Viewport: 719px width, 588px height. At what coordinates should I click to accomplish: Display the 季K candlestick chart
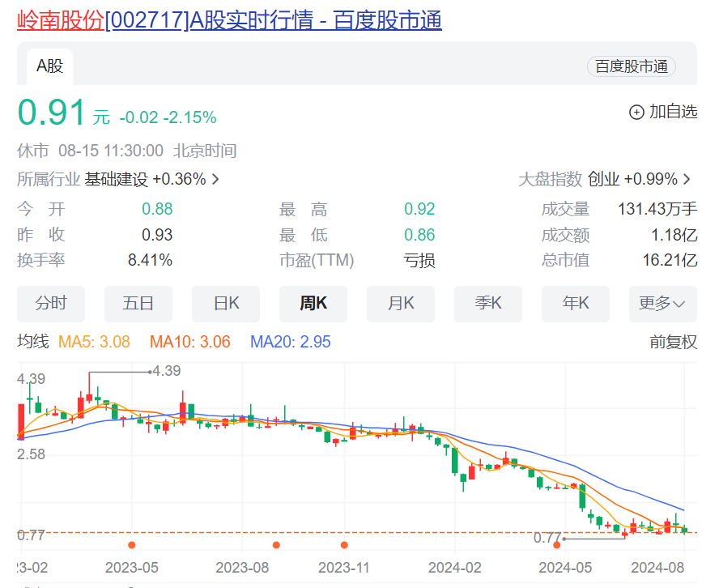[x=488, y=304]
